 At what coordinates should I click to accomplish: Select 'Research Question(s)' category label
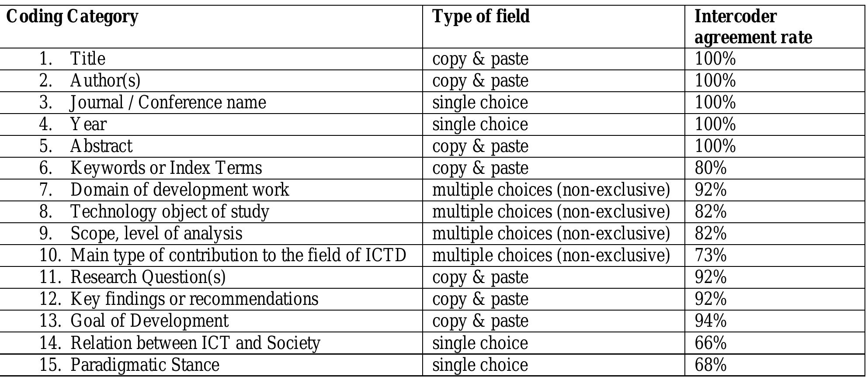coord(148,277)
